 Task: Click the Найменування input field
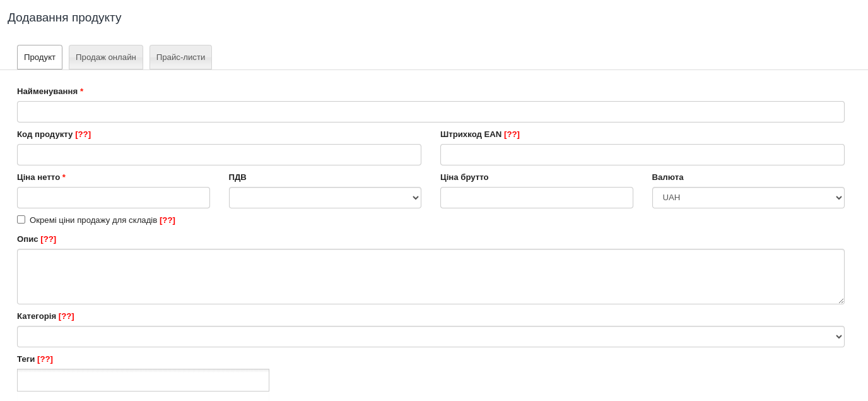pos(430,112)
